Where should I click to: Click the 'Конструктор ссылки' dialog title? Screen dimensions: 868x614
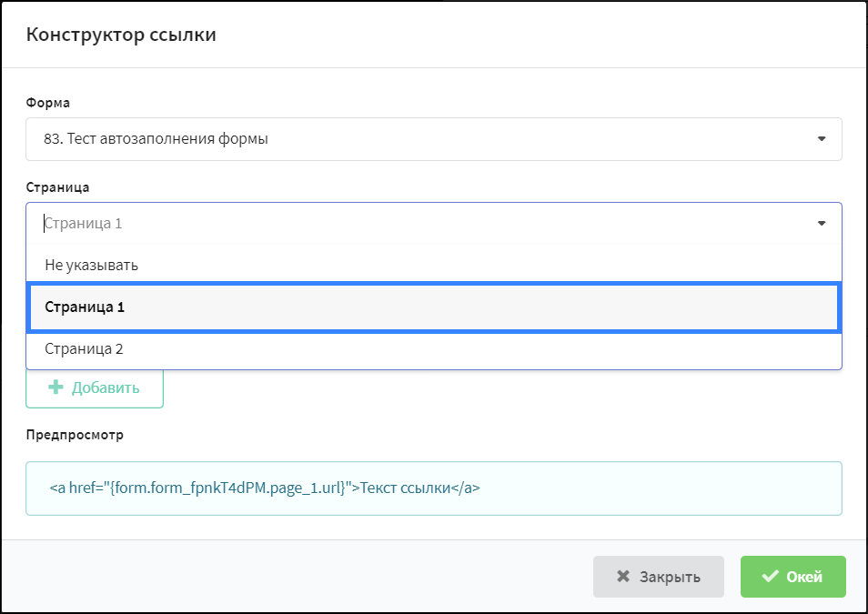[121, 35]
